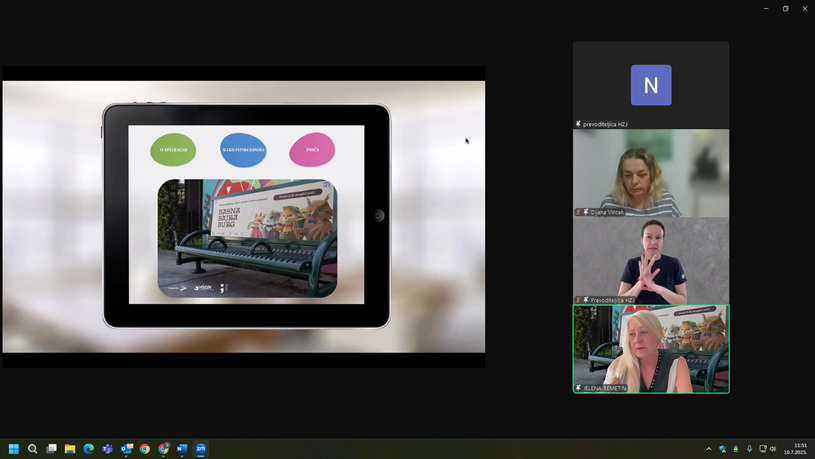Select JELENA REMETIN's video tile
This screenshot has height=459, width=815.
(651, 348)
